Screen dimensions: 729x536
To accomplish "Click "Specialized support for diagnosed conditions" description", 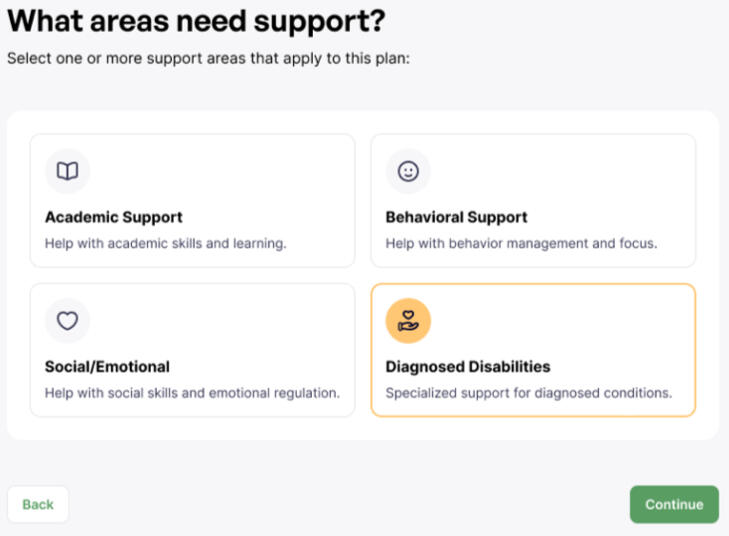I will tap(528, 393).
